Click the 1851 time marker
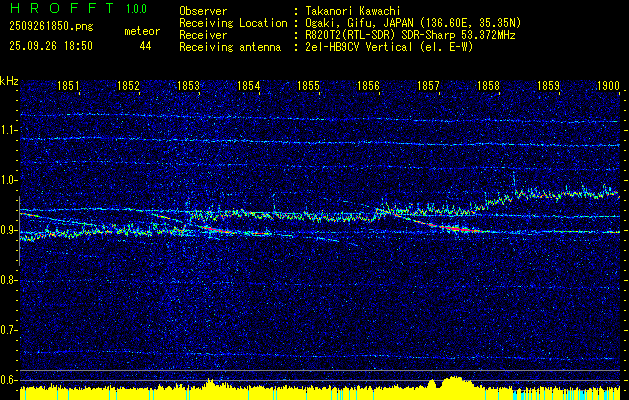The height and width of the screenshot is (400, 629). (x=69, y=87)
